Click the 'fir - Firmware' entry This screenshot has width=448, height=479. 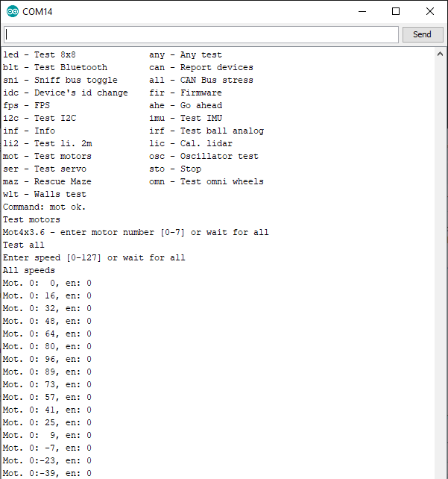click(x=186, y=93)
